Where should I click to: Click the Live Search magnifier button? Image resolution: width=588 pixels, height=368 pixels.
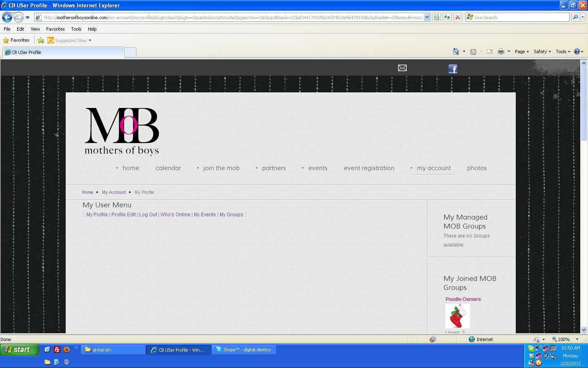(575, 17)
